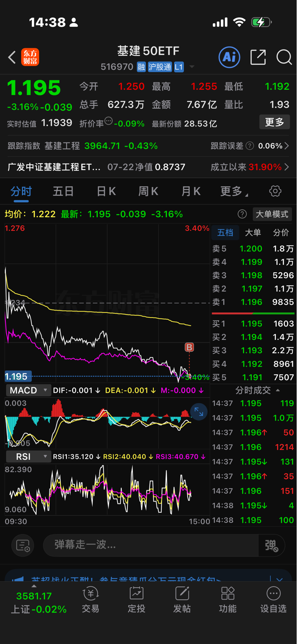This screenshot has width=297, height=644.
Task: Tap the announcement megaphone icon
Action: 18,579
